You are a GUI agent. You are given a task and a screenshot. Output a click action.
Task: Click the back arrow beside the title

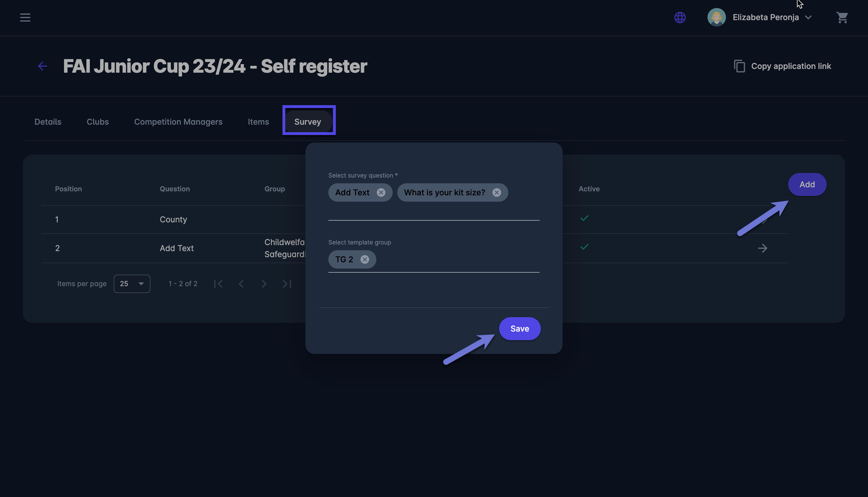tap(43, 66)
